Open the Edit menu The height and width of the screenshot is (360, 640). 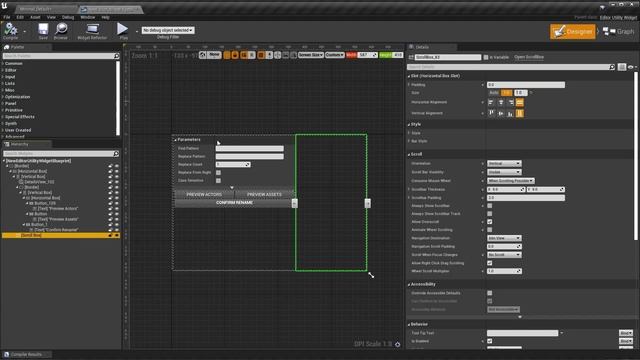pyautogui.click(x=20, y=17)
